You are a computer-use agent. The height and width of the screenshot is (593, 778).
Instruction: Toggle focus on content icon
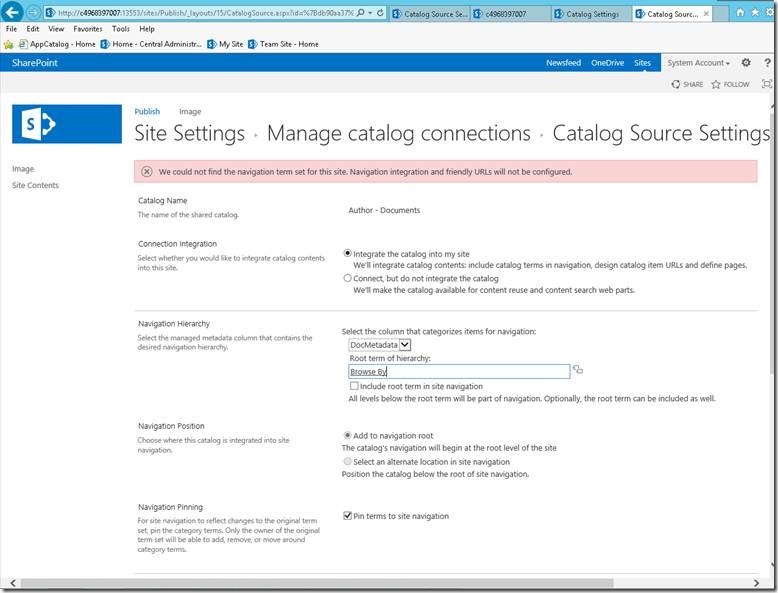pos(767,84)
